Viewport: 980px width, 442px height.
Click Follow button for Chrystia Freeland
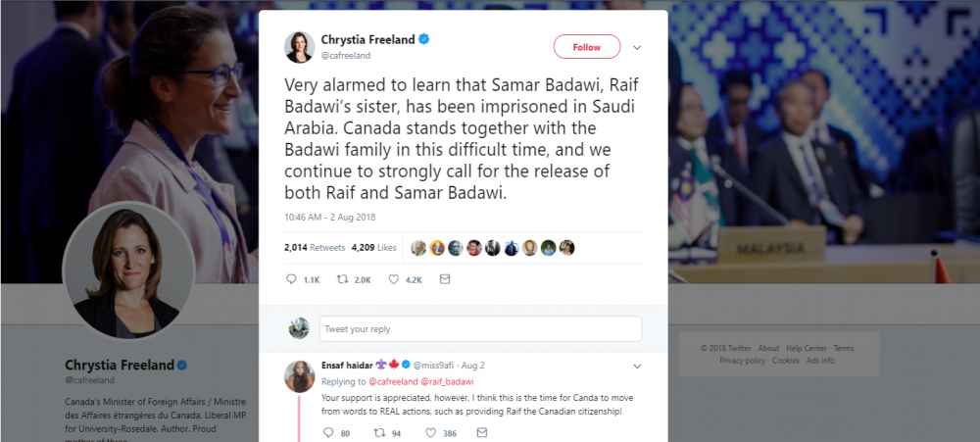coord(586,47)
